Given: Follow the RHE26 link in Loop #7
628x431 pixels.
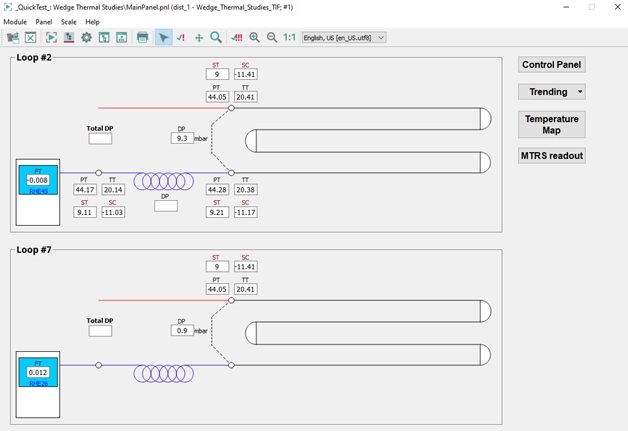Looking at the screenshot, I should (x=38, y=384).
